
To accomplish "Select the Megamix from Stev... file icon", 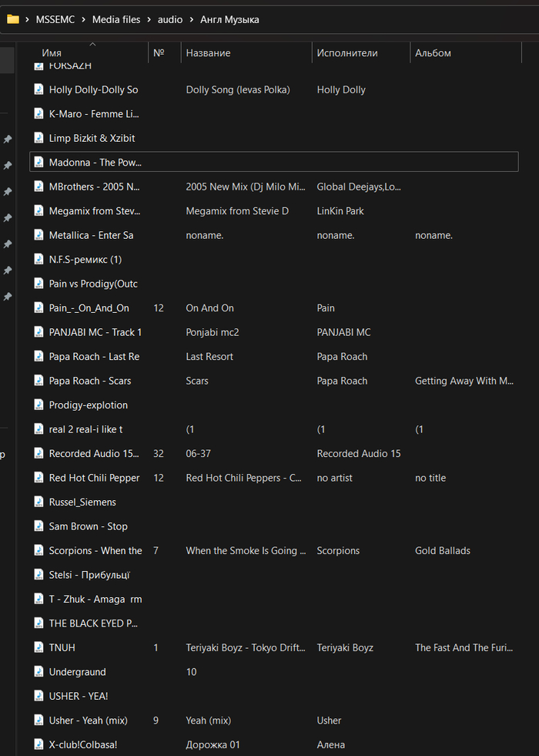I will click(39, 211).
